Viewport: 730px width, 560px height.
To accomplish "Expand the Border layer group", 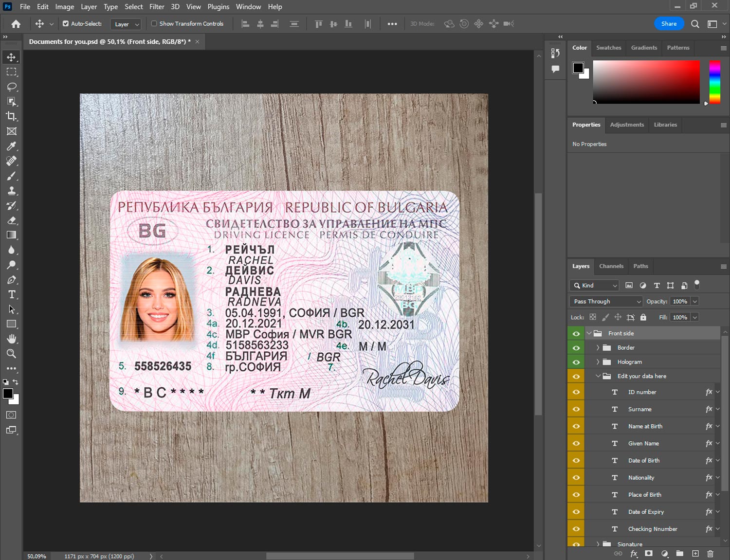I will tap(598, 347).
